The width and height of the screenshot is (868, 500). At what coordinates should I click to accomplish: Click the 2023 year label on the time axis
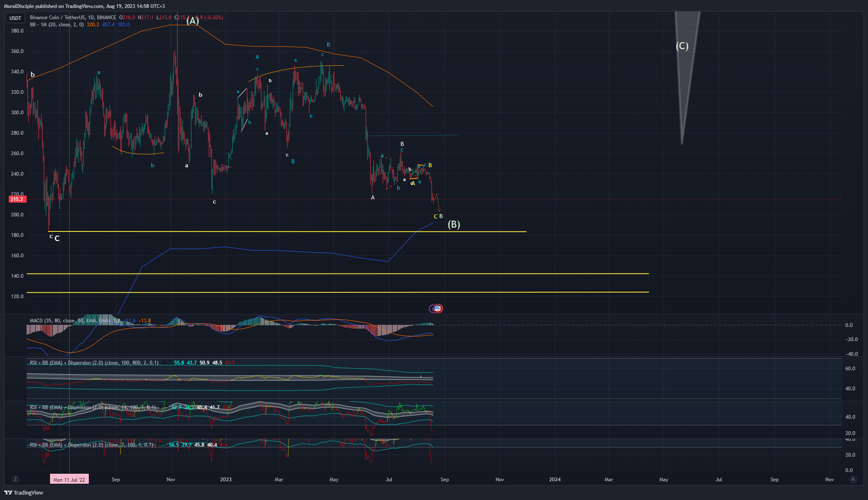click(226, 480)
